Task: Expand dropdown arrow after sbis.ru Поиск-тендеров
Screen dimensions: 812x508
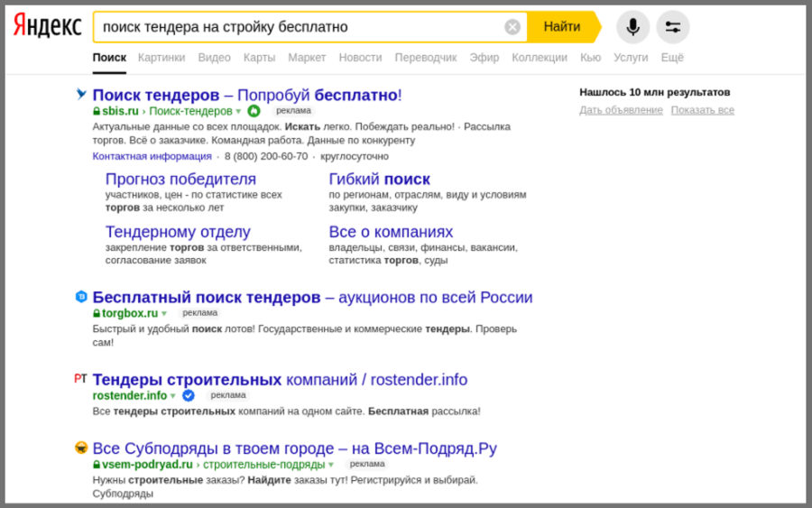Action: [x=239, y=112]
